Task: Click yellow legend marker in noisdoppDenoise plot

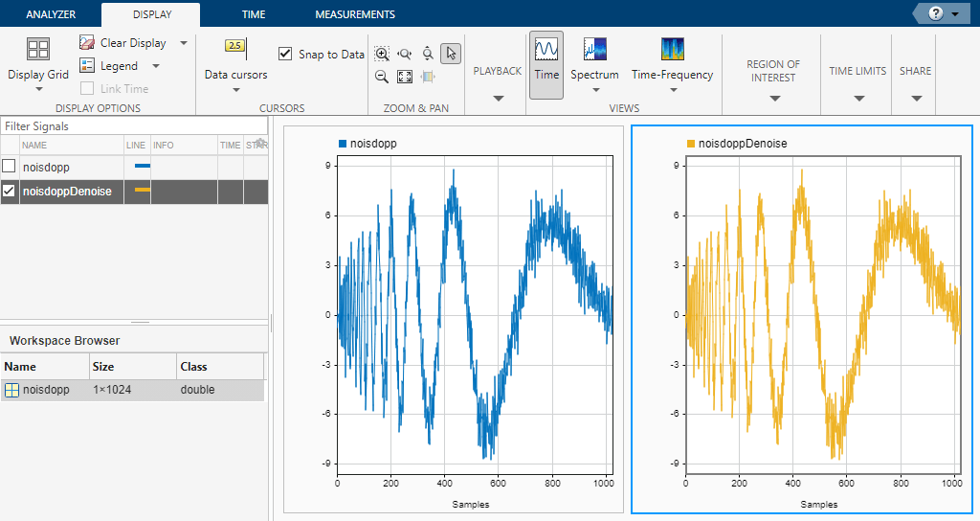Action: [691, 144]
